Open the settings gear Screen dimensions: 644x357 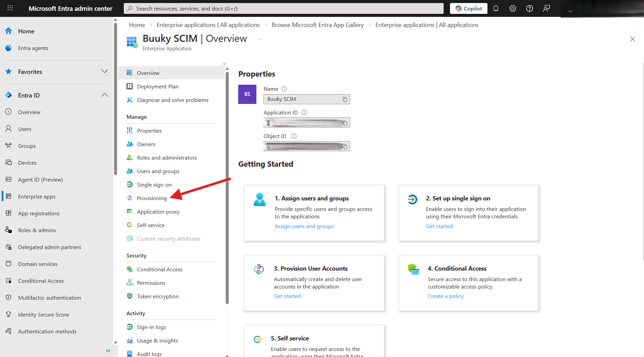pos(512,8)
